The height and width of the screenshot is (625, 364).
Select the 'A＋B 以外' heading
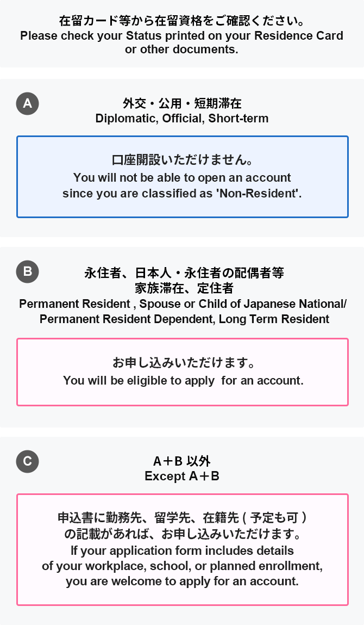click(181, 461)
